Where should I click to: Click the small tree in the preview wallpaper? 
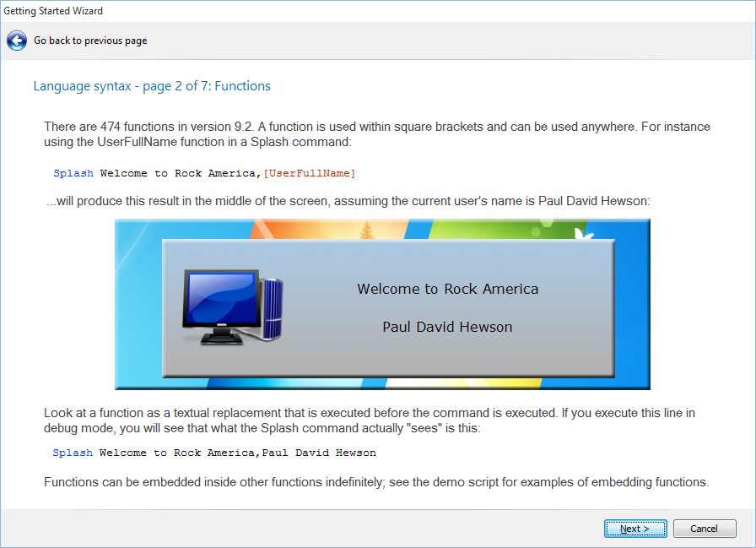[x=367, y=231]
